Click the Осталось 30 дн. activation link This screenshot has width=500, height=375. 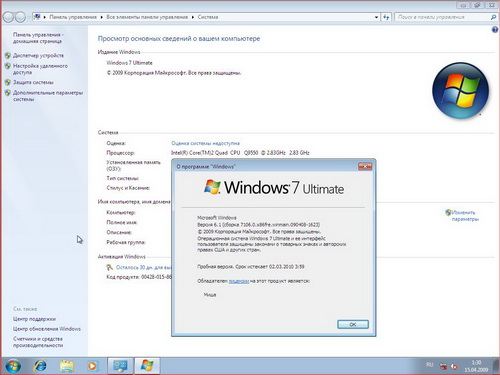click(x=144, y=267)
